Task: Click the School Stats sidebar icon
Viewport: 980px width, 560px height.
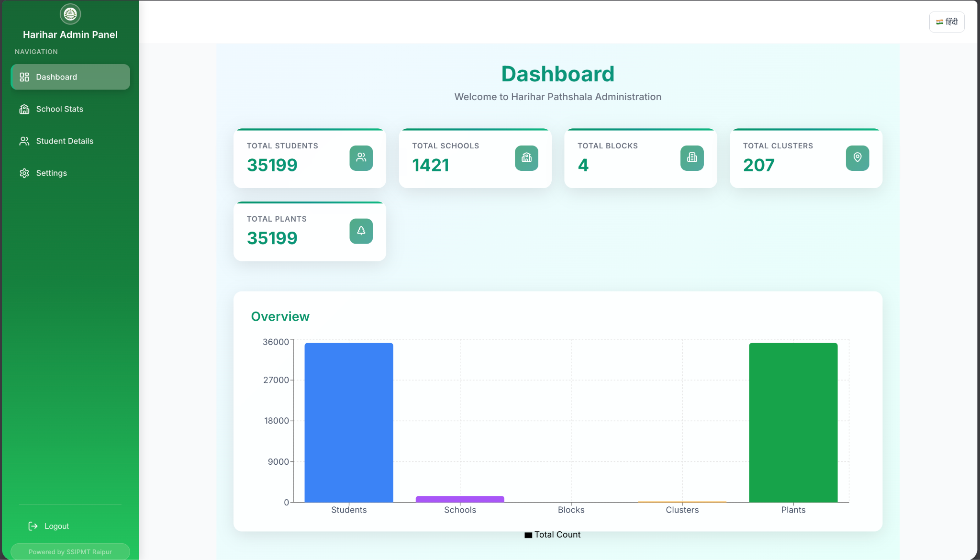Action: point(24,109)
